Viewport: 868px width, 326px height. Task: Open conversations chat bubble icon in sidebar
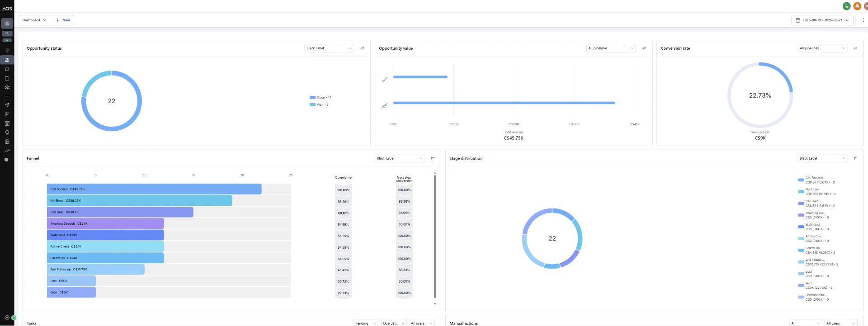click(7, 69)
